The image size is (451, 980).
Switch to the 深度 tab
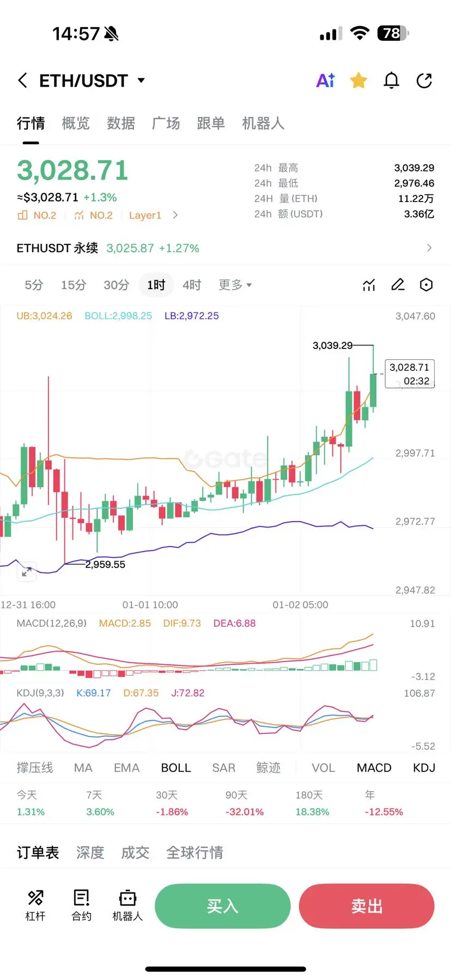[x=90, y=853]
